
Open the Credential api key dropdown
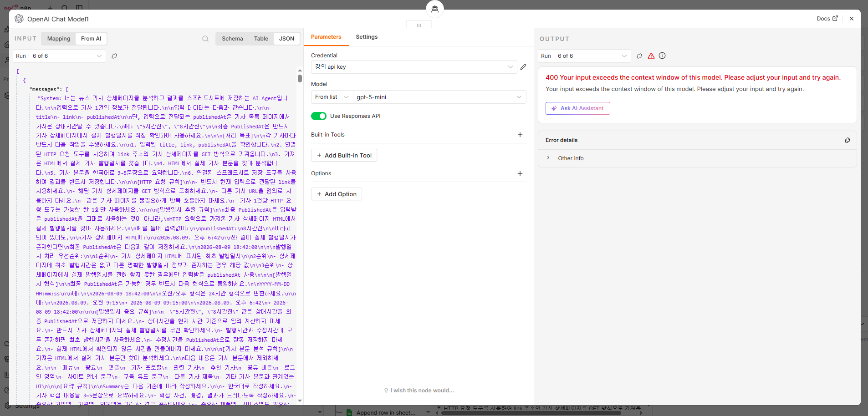tap(414, 67)
